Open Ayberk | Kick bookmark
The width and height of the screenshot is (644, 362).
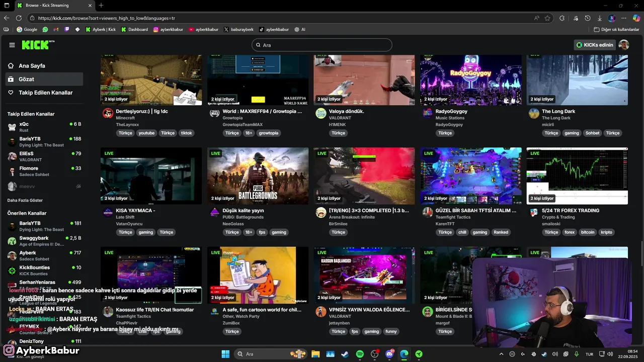pyautogui.click(x=101, y=29)
